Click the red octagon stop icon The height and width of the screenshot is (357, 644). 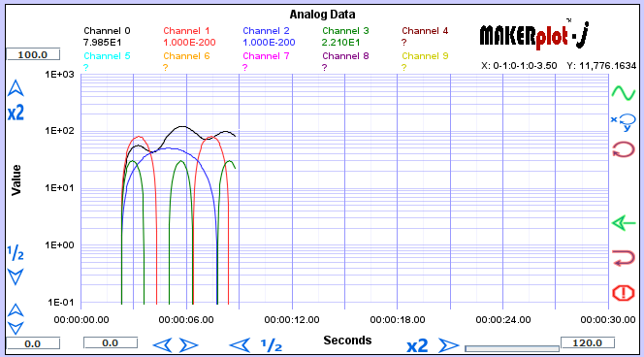point(624,293)
